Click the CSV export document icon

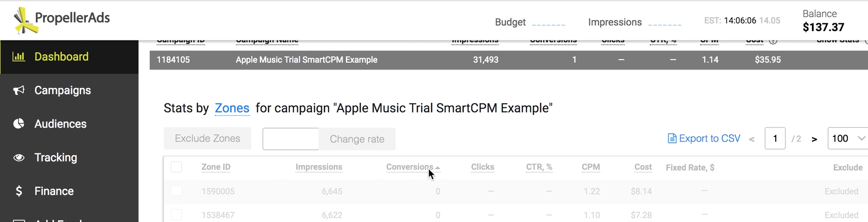pos(672,138)
